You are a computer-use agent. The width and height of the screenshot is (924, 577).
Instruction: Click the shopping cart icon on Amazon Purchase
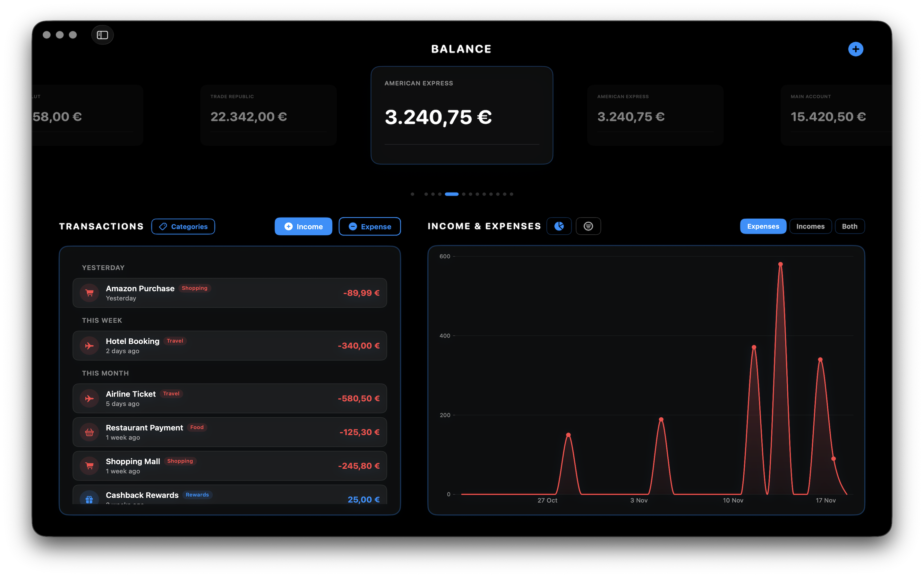point(89,293)
